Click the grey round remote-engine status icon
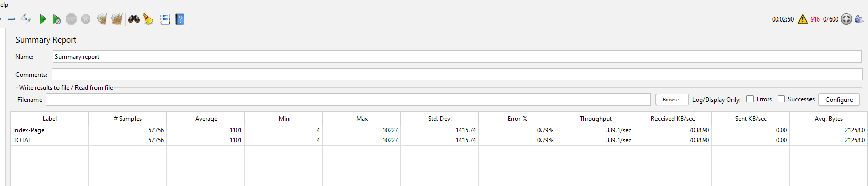This screenshot has height=186, width=868. (846, 19)
